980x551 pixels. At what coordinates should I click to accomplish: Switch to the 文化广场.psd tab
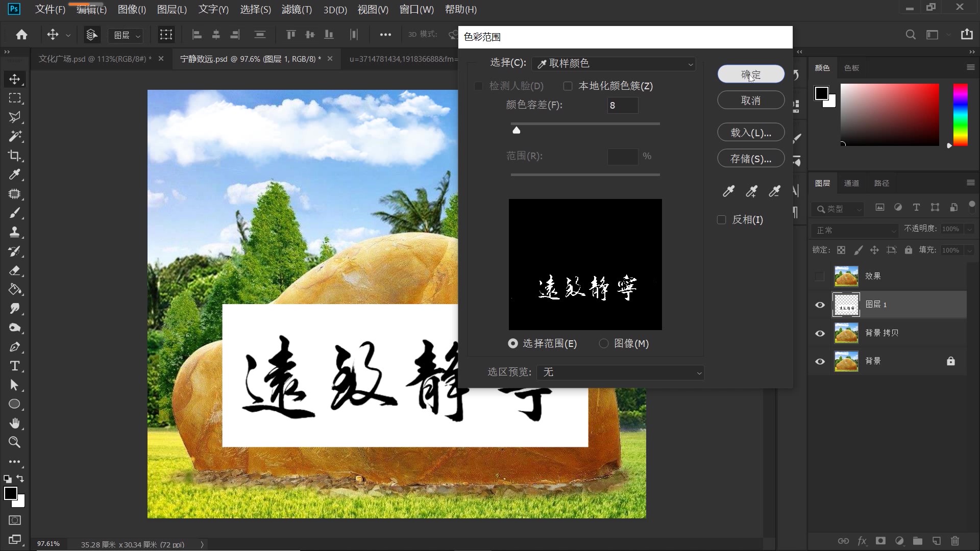(94, 59)
